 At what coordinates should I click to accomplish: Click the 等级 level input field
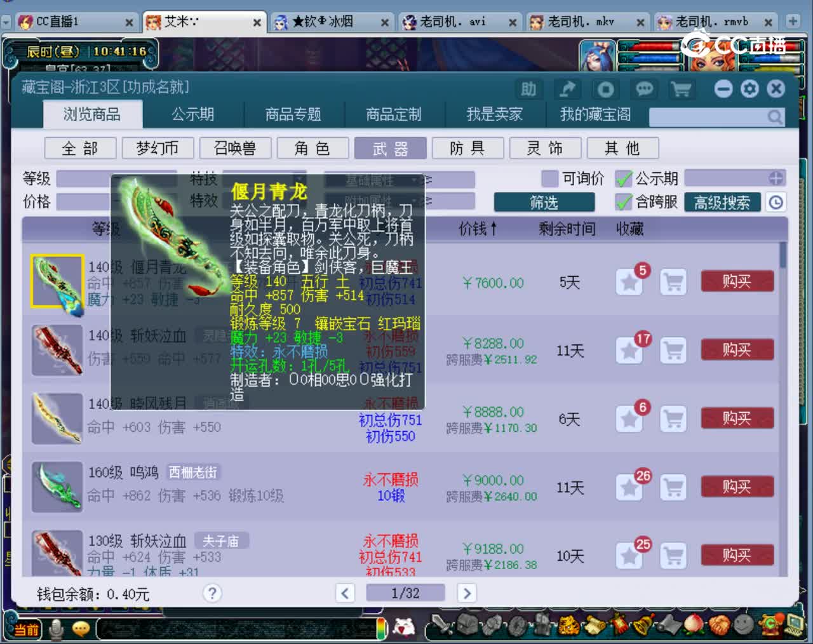click(x=83, y=178)
